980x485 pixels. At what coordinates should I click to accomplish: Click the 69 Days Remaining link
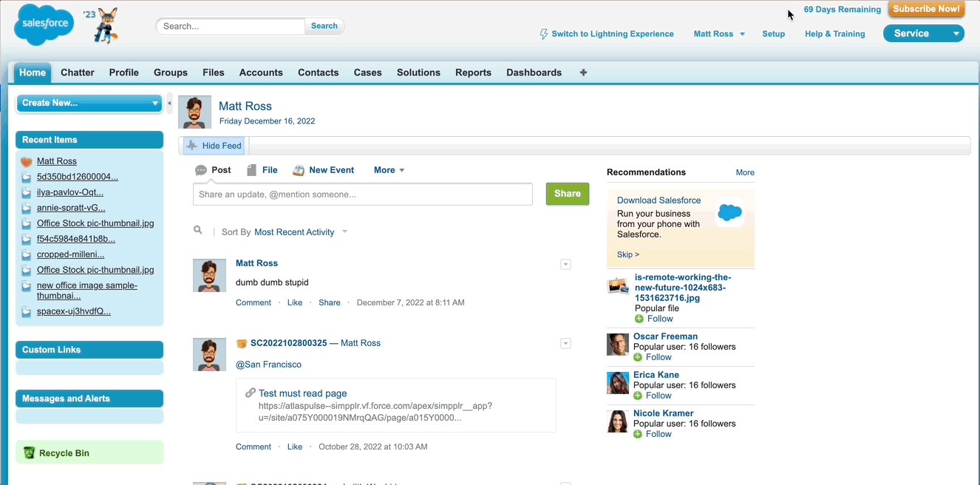click(x=843, y=10)
